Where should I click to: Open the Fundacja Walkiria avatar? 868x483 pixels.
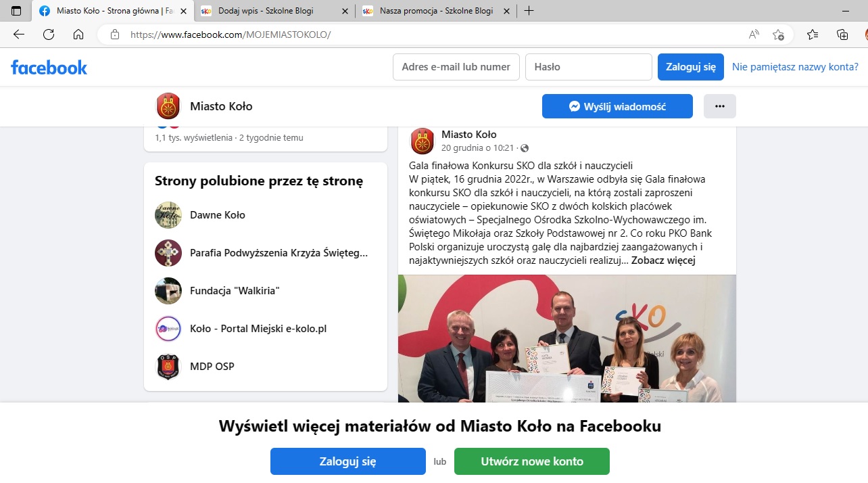(168, 291)
